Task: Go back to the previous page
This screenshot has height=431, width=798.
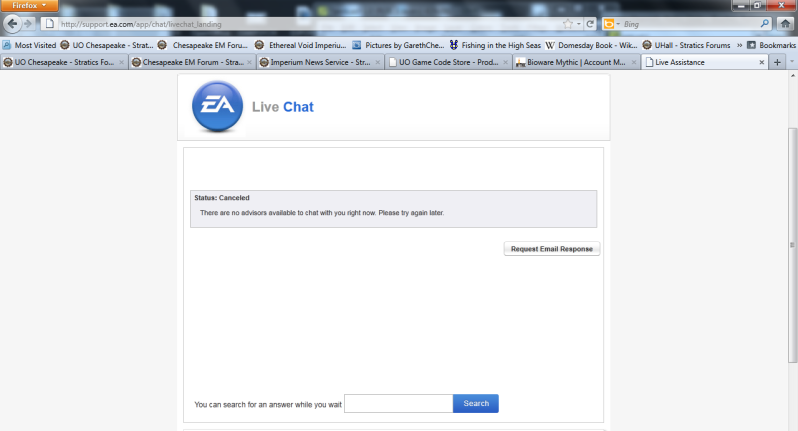Action: [13, 23]
